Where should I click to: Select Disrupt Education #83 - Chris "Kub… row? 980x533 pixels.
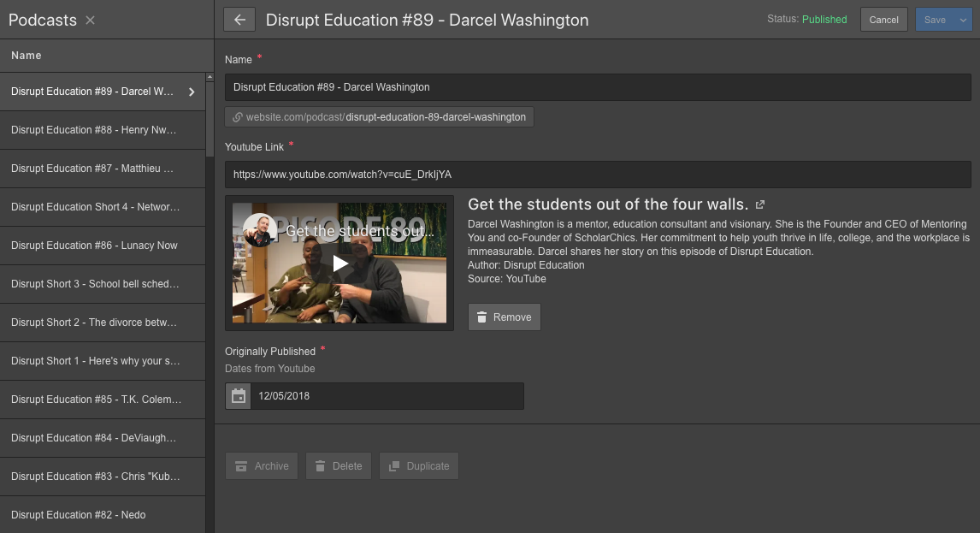pos(103,476)
